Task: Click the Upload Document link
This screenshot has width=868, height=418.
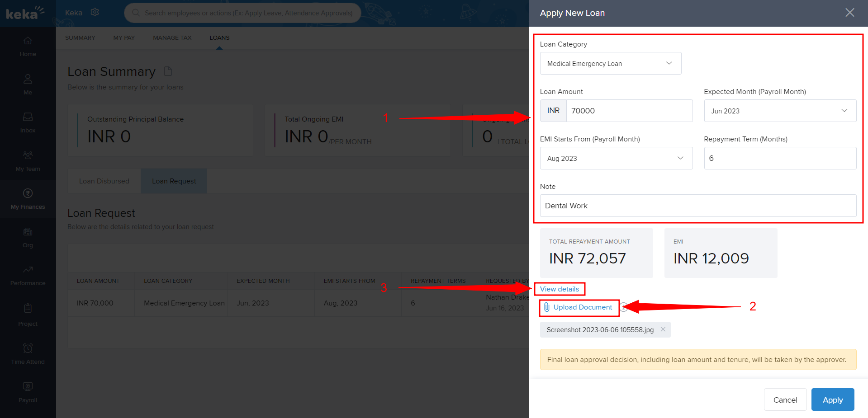Action: [x=582, y=307]
